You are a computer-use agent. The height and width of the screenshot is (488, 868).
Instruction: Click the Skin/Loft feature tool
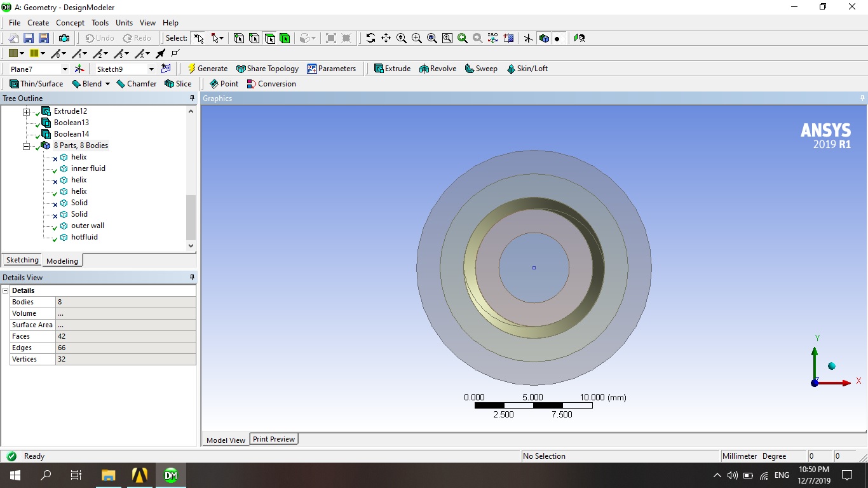pos(527,69)
